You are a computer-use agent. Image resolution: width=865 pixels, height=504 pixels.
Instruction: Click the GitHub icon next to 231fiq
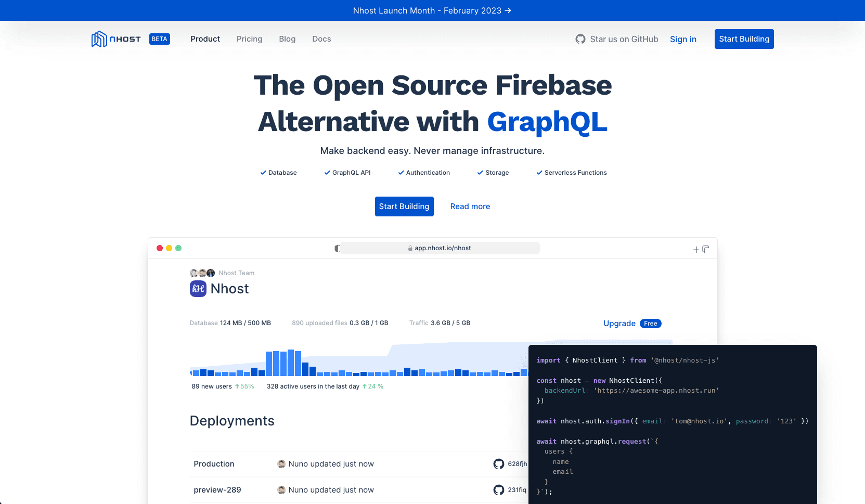click(499, 490)
